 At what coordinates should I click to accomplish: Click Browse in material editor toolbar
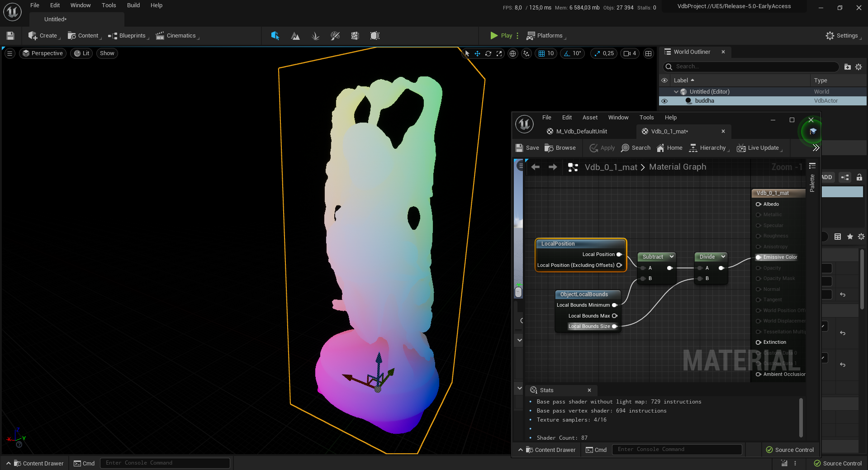560,148
